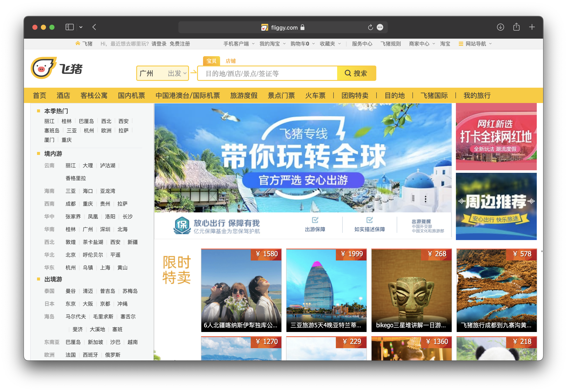Open the ¥1999 三亚旅游 deal card
Screen dimensions: 567x392
pos(326,290)
